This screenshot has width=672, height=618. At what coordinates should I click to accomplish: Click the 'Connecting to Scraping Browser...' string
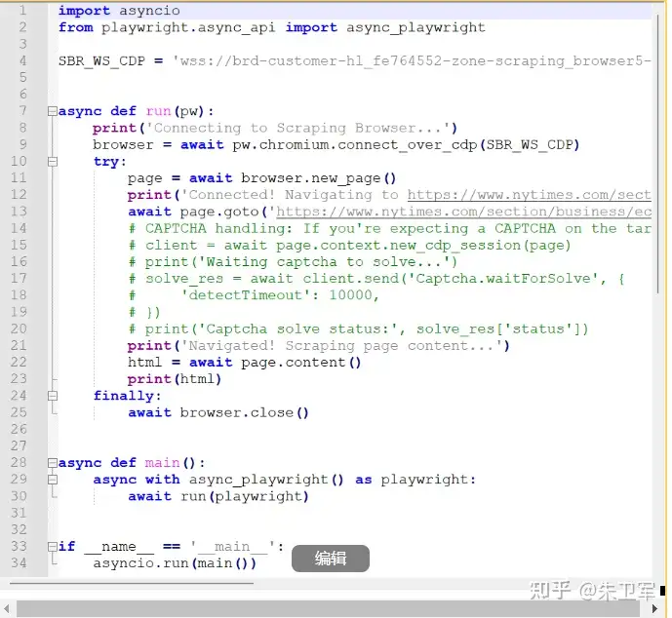pyautogui.click(x=297, y=128)
